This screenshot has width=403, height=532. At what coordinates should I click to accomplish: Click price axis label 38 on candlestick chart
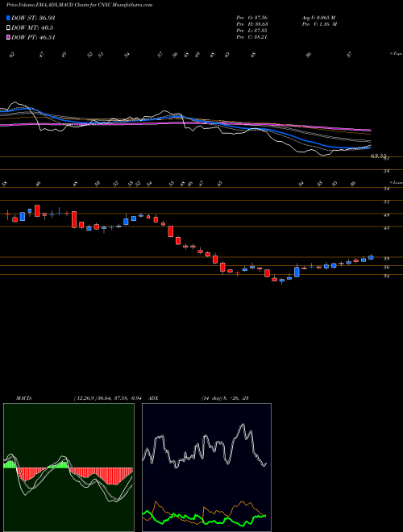[386, 259]
